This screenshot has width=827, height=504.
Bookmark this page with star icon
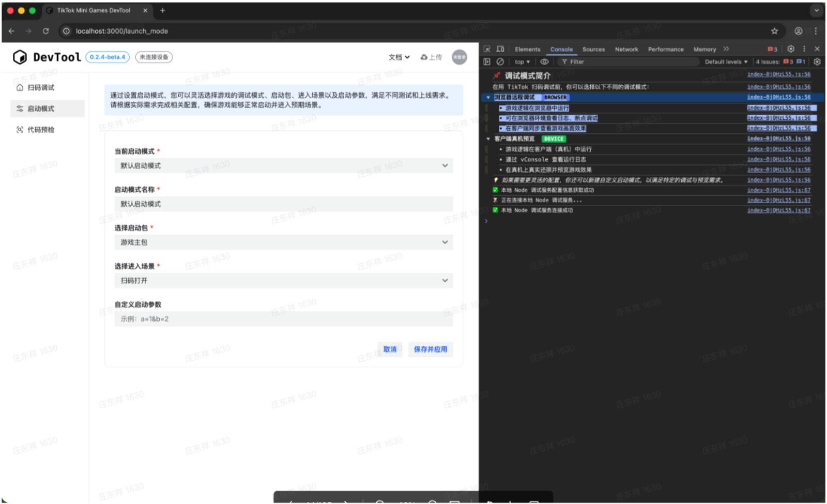click(x=774, y=31)
